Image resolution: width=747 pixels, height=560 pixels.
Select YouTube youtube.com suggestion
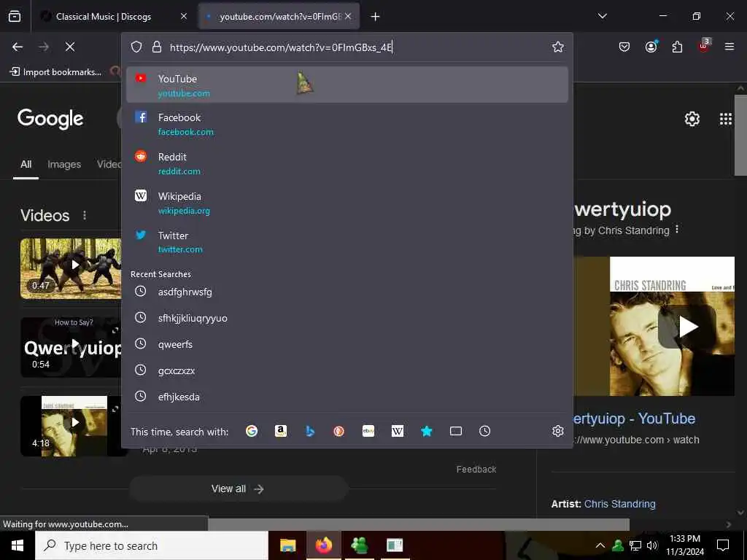point(347,85)
